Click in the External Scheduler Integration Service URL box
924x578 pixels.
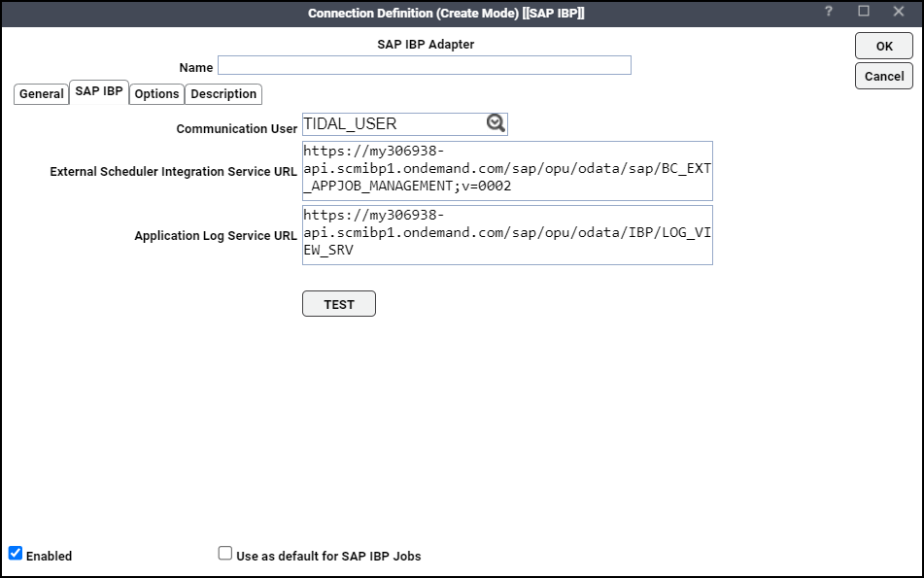click(x=507, y=171)
